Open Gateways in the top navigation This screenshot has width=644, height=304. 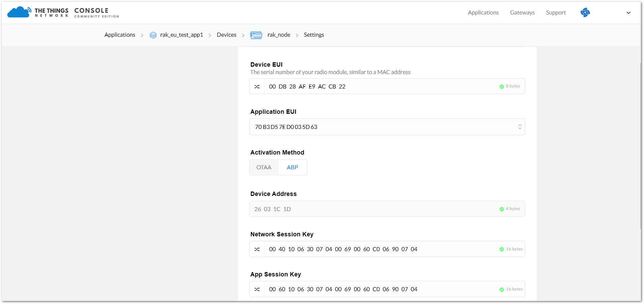tap(522, 12)
